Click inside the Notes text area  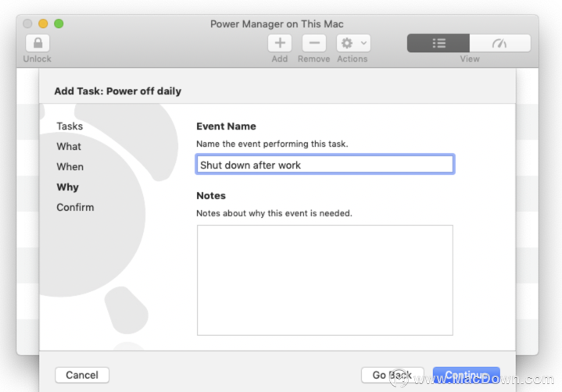coord(325,280)
